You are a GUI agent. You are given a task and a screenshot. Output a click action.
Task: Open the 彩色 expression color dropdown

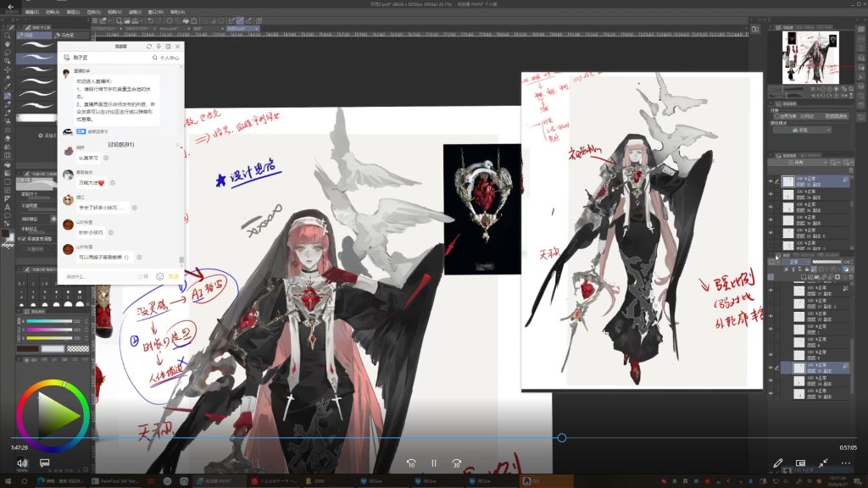[x=802, y=130]
